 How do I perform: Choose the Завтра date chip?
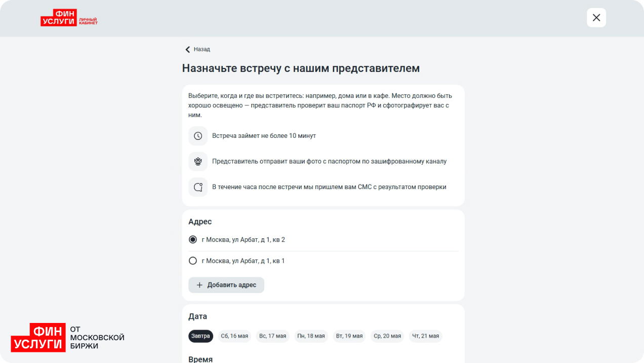coord(201,336)
